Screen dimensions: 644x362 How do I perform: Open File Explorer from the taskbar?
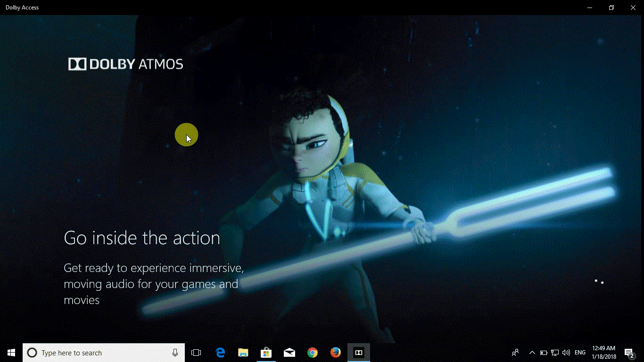coord(243,353)
